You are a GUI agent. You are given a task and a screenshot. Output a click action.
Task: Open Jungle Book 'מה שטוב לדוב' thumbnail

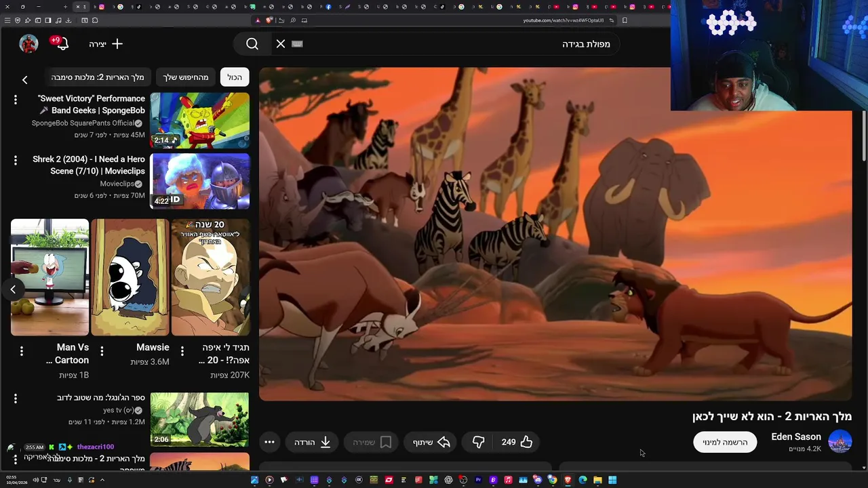click(199, 420)
